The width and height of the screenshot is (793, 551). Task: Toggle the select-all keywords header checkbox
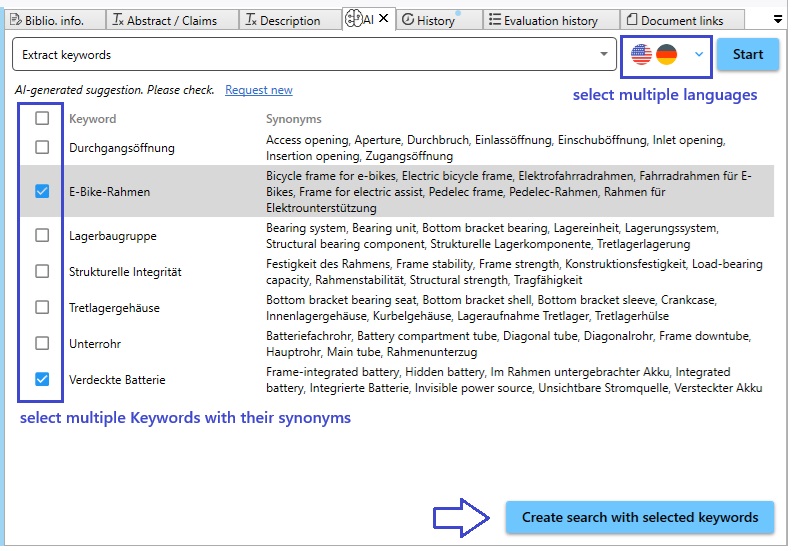(42, 119)
